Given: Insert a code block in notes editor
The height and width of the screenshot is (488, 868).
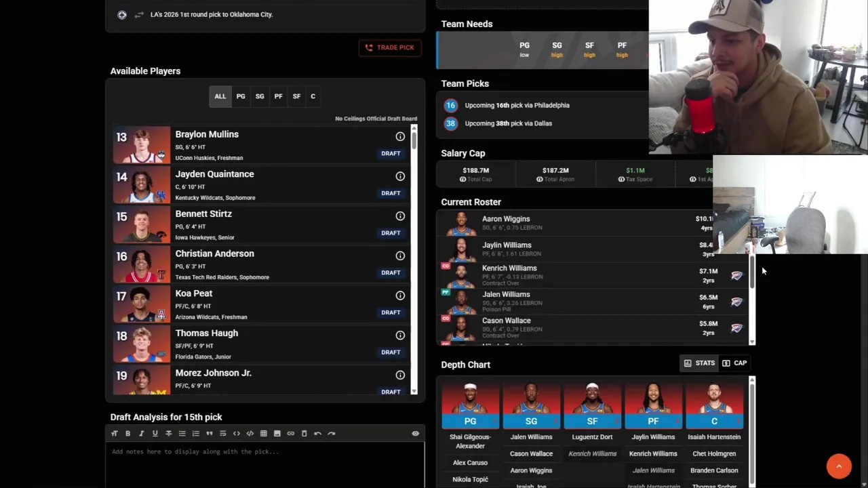Looking at the screenshot, I should coord(250,433).
